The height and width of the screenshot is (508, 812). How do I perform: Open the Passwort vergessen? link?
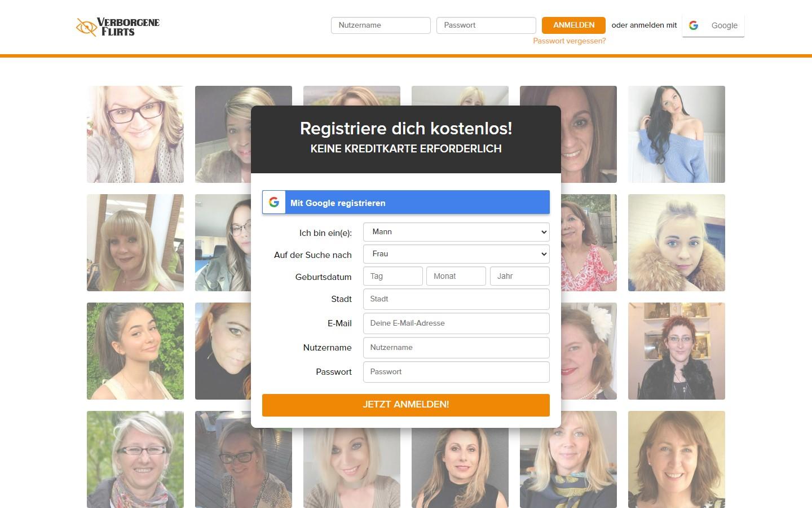click(x=570, y=41)
